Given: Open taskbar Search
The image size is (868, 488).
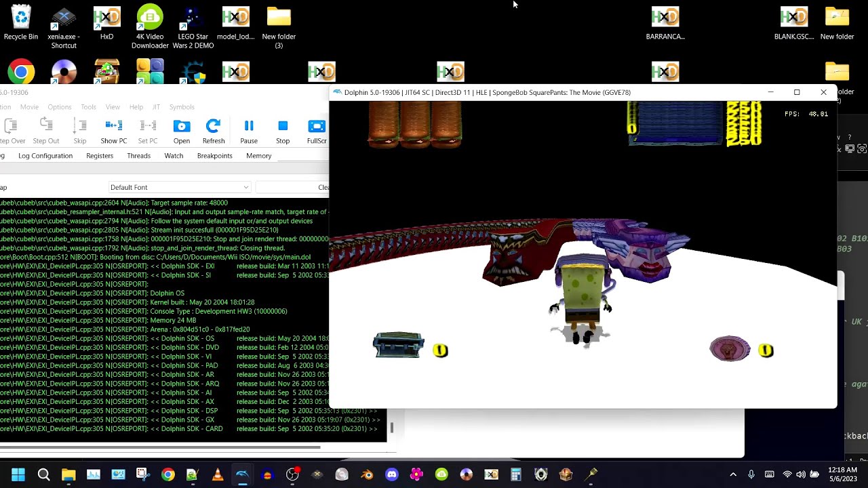Looking at the screenshot, I should (x=43, y=474).
